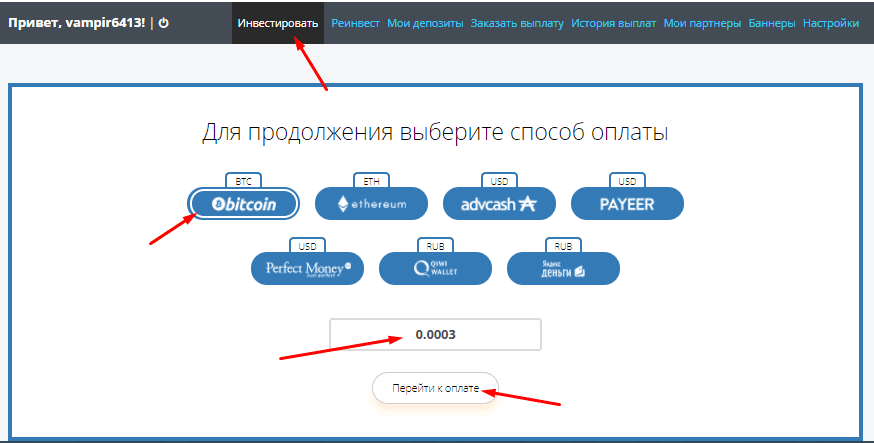Click the USD label above PAYEER
Screen dimensions: 874x443
[627, 181]
